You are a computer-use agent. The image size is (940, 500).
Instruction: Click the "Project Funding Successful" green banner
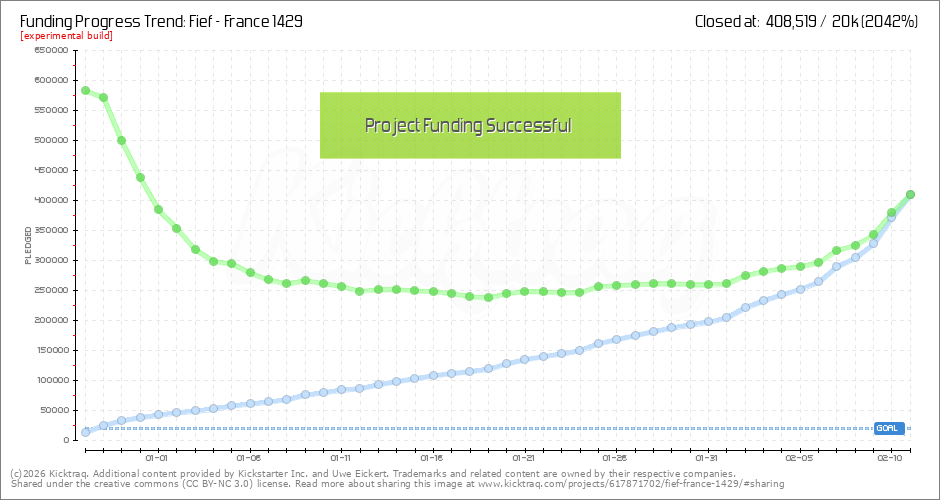click(x=470, y=125)
